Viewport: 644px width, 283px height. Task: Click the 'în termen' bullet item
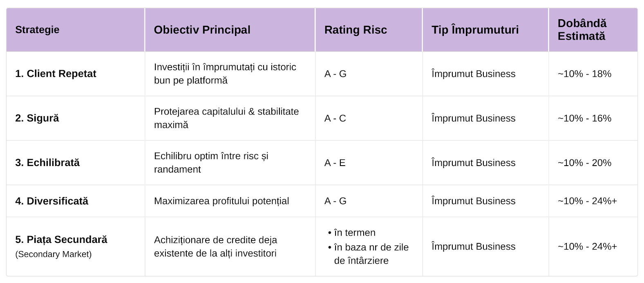pos(351,233)
